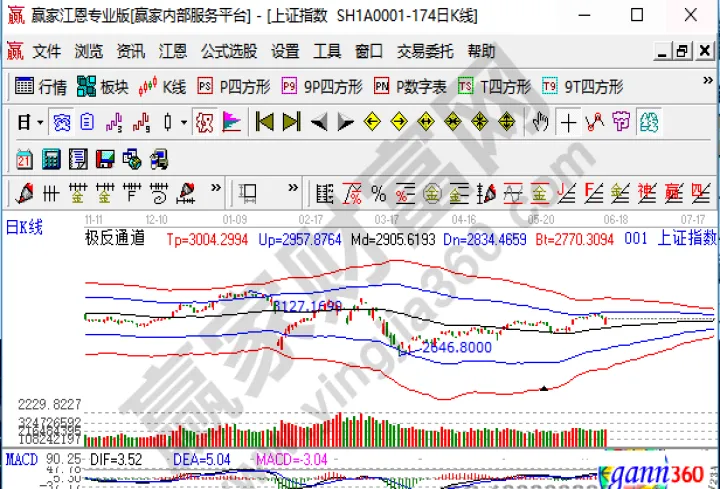
Task: Open the 日 period dropdown arrow
Action: 40,123
